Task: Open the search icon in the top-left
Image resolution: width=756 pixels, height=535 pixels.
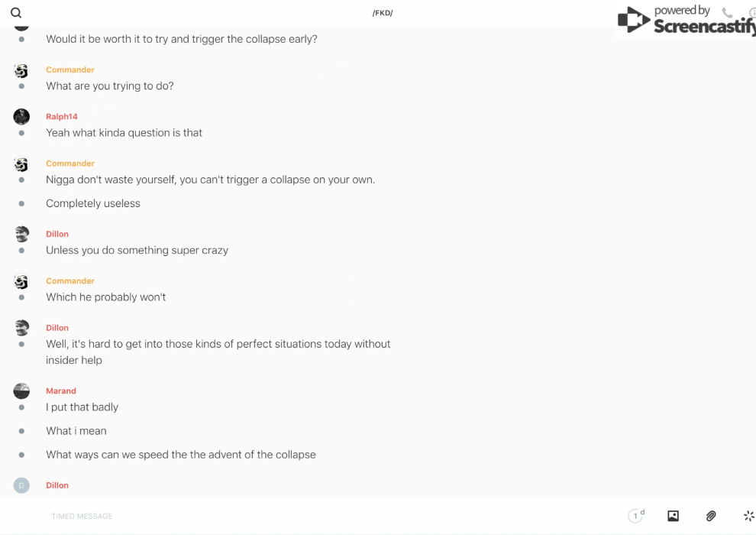Action: point(16,13)
